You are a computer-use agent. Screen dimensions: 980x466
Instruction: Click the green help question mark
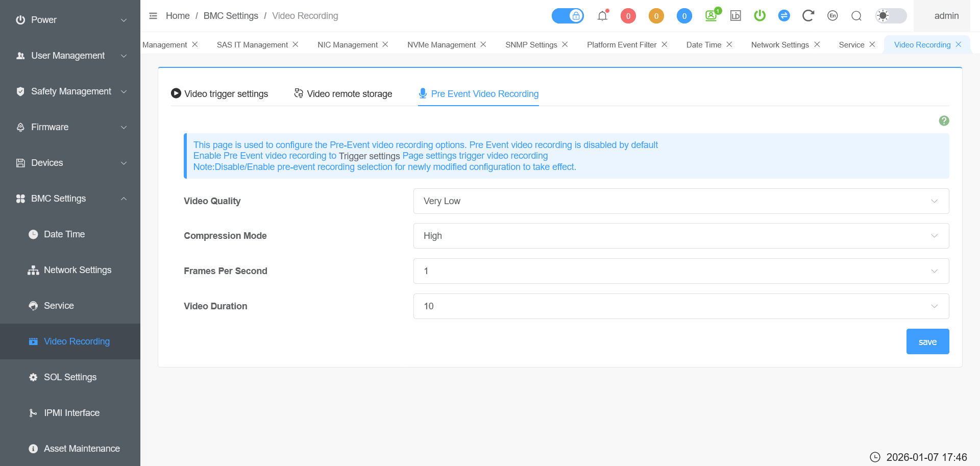pyautogui.click(x=944, y=121)
